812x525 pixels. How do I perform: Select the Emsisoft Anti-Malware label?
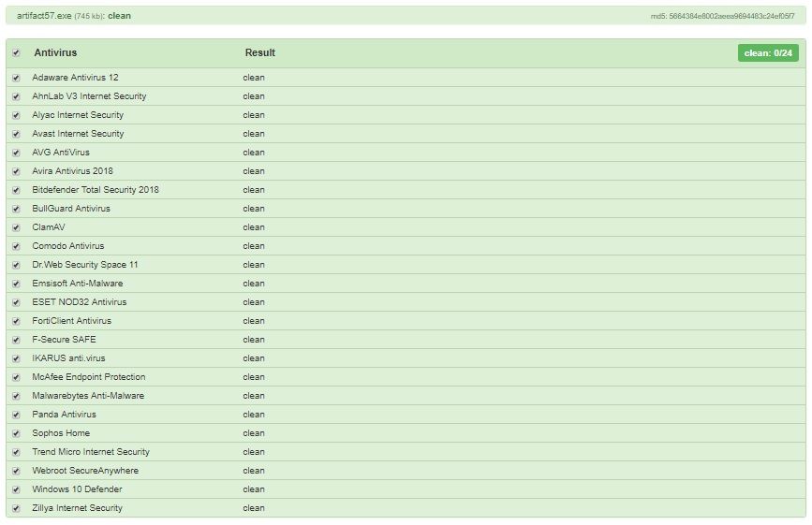point(77,284)
